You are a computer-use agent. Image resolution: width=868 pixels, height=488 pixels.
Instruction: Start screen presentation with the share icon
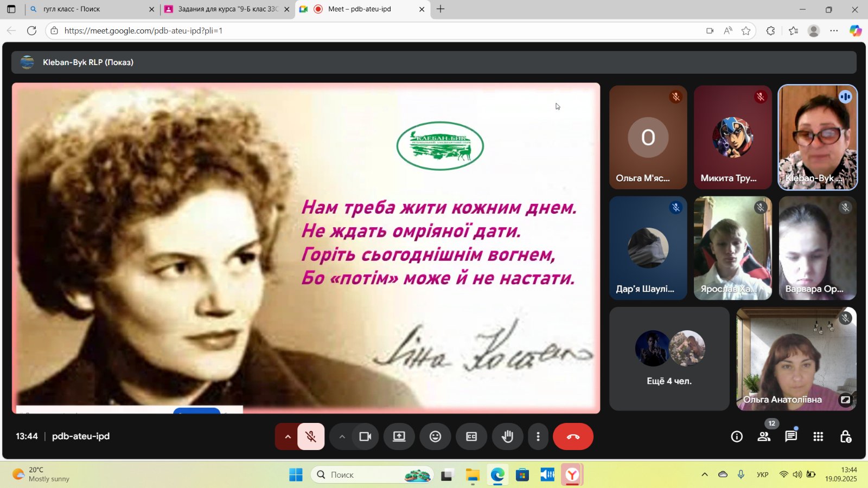(x=399, y=436)
